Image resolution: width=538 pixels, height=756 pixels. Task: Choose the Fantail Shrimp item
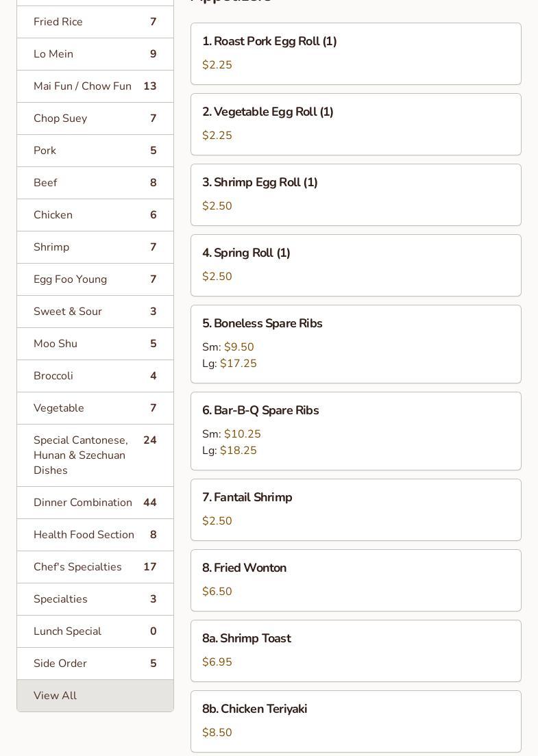[356, 509]
